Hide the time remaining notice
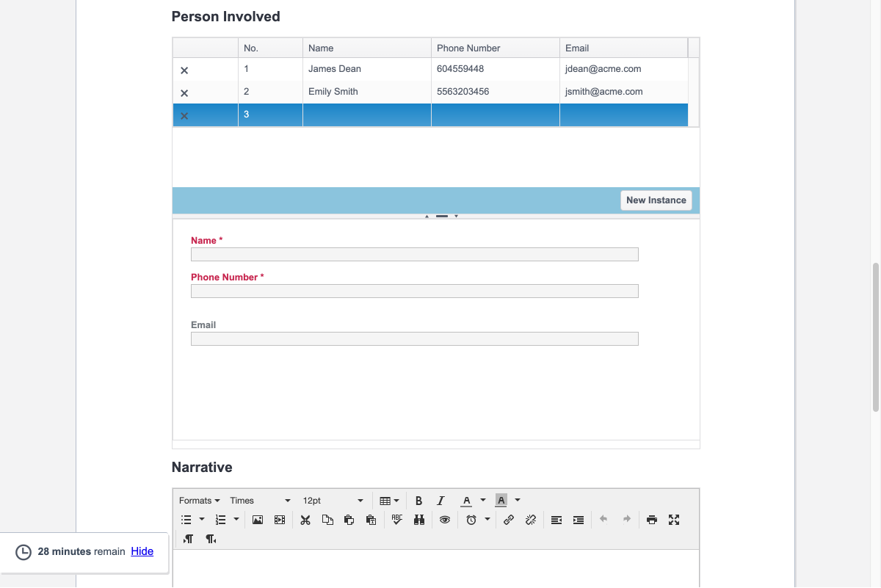 pos(142,551)
